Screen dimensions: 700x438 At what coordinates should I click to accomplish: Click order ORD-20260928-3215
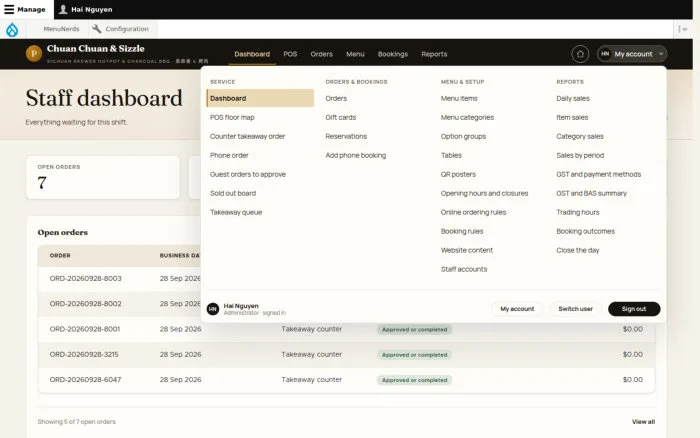pos(84,355)
